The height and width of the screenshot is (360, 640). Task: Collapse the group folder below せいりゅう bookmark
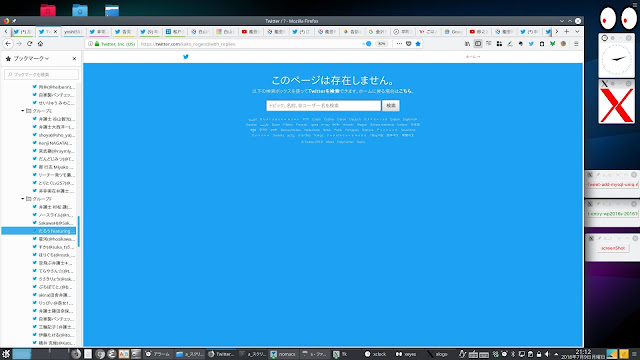pyautogui.click(x=23, y=111)
